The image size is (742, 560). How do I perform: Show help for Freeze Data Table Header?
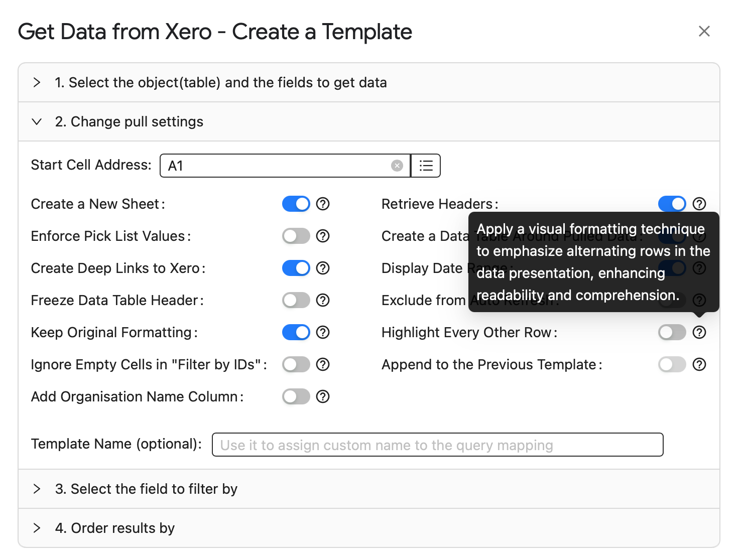(x=323, y=300)
